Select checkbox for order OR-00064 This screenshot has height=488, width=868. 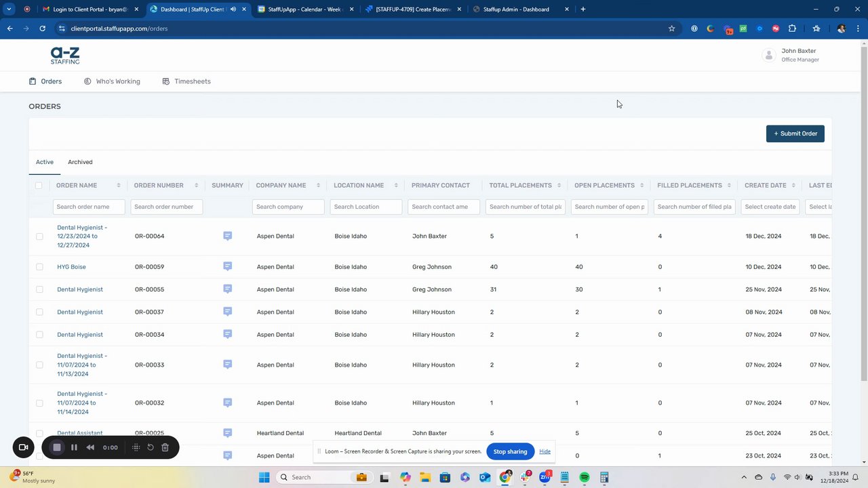click(x=39, y=237)
